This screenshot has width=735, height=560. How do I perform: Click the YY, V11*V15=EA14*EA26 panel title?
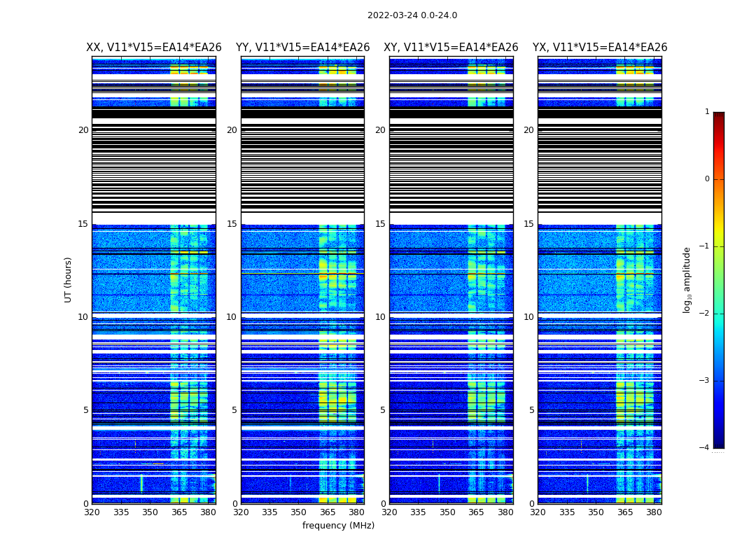point(303,48)
